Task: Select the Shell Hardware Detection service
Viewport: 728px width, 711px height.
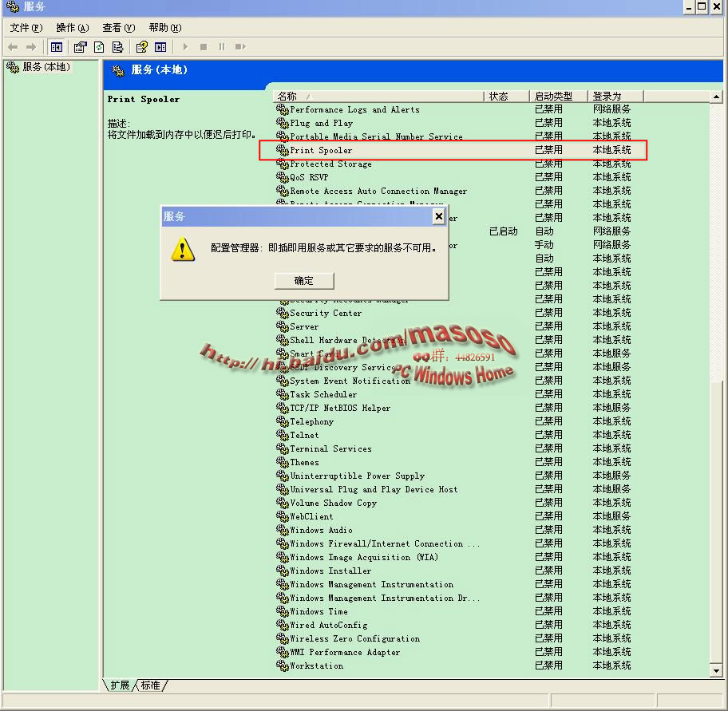Action: pyautogui.click(x=347, y=340)
